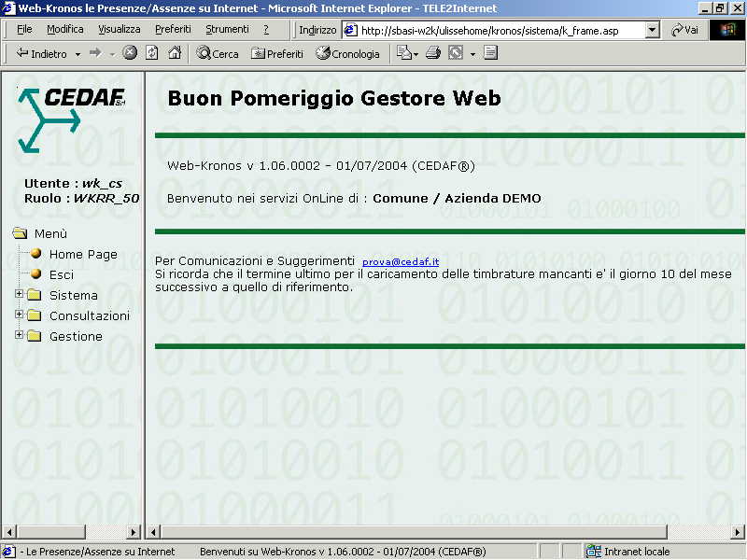Open the Modifica menu

point(65,30)
